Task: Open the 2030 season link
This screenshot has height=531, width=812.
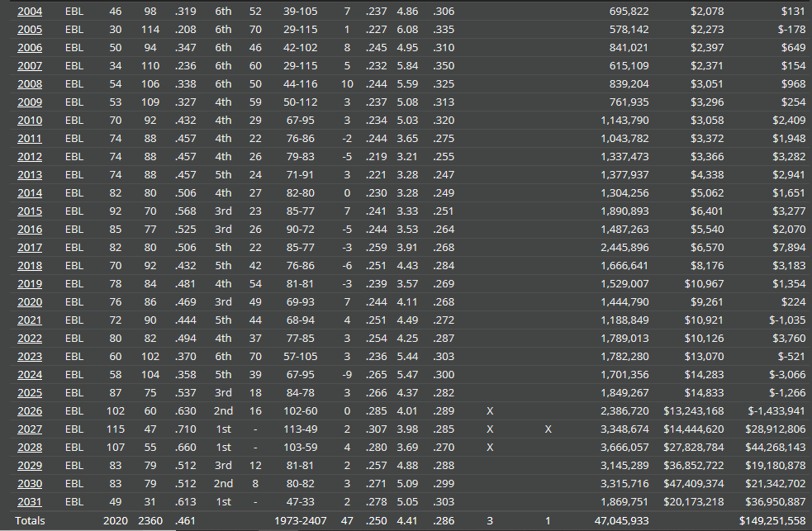Action: [x=30, y=483]
